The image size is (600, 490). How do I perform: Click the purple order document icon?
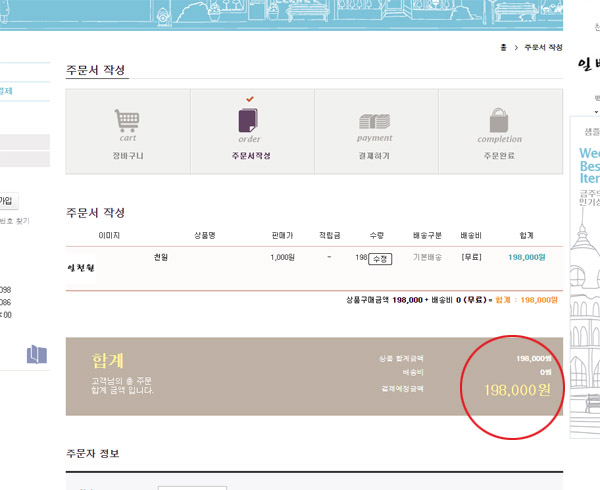250,121
